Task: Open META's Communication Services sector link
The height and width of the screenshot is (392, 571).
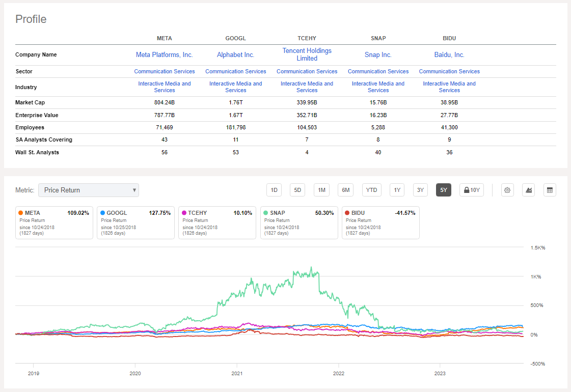Action: point(164,71)
